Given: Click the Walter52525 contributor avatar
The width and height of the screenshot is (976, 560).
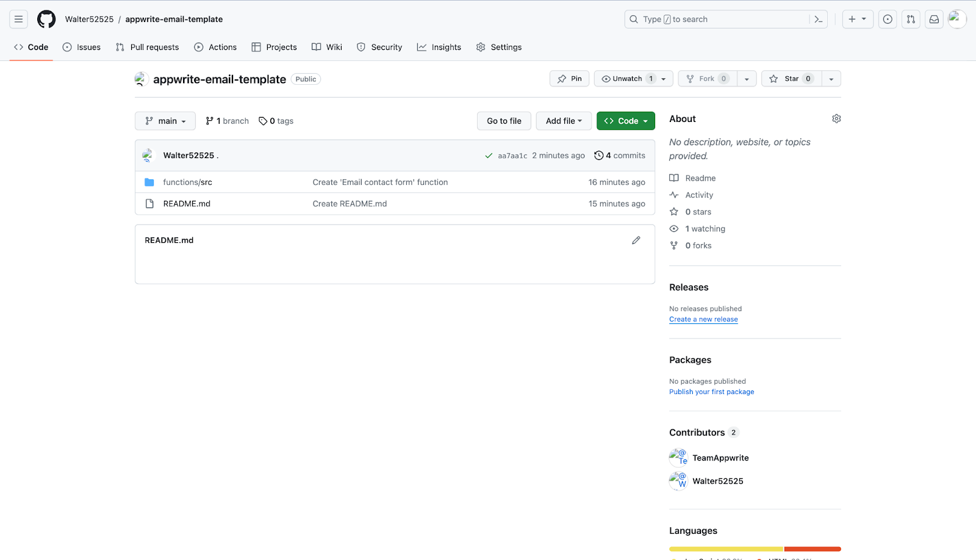Looking at the screenshot, I should pyautogui.click(x=678, y=481).
